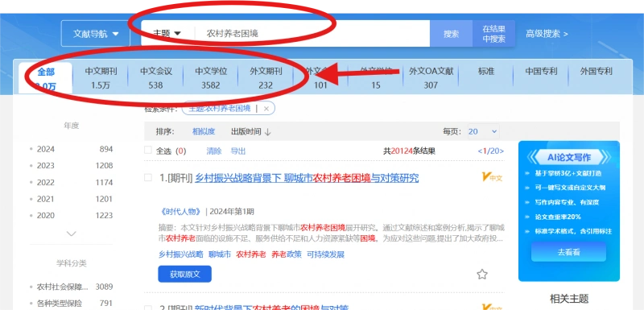Click keyword tag 可持续发展
Viewport: 644px width, 310px height.
325,254
